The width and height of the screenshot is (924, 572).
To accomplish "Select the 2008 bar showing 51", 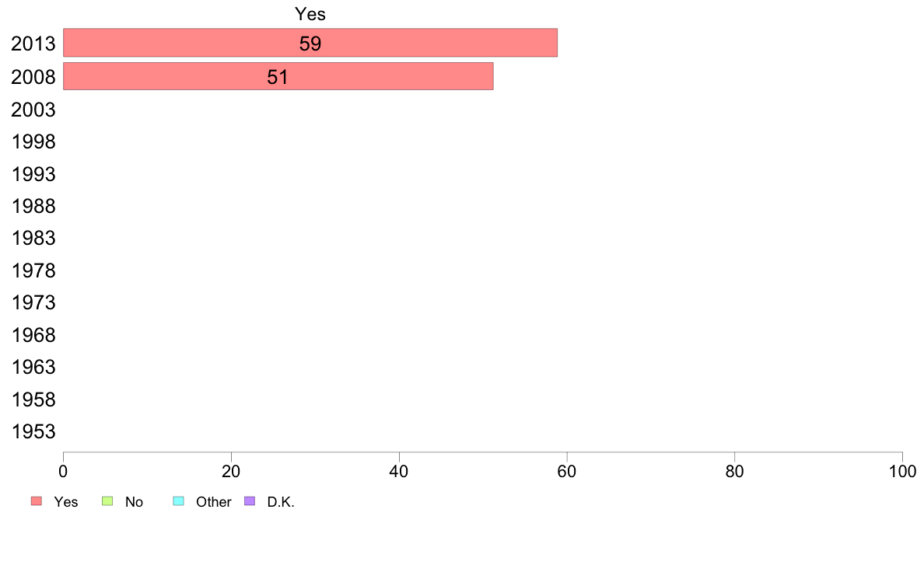I will tap(278, 77).
